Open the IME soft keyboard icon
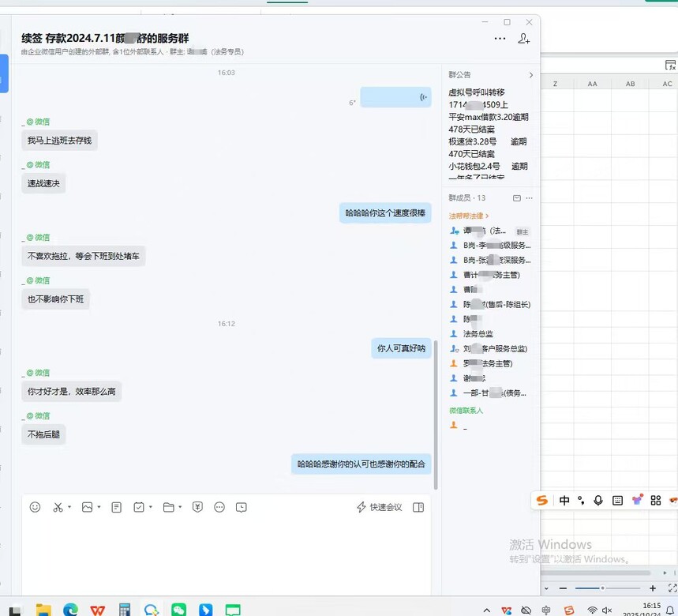The image size is (678, 616). [617, 501]
